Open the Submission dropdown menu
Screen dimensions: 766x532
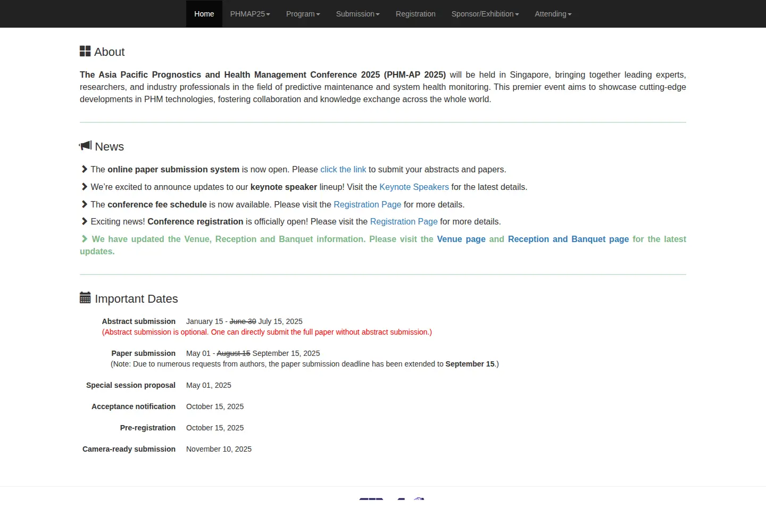point(358,14)
